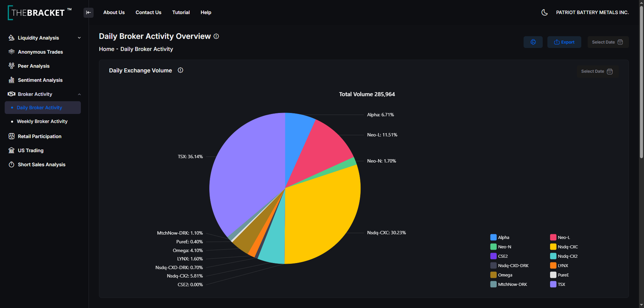
Task: Click the 'TSX: 36.14%' chart label
Action: tap(190, 157)
